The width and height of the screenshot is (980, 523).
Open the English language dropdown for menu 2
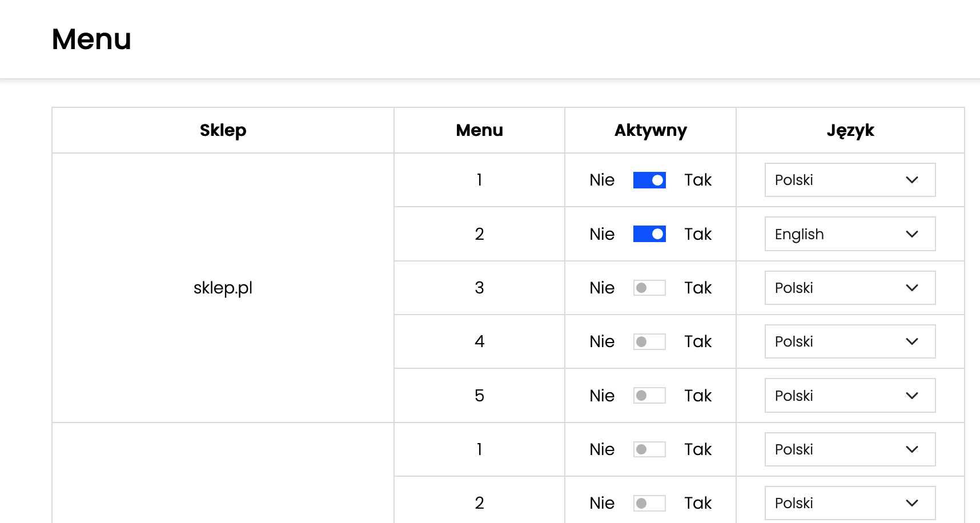pos(850,234)
